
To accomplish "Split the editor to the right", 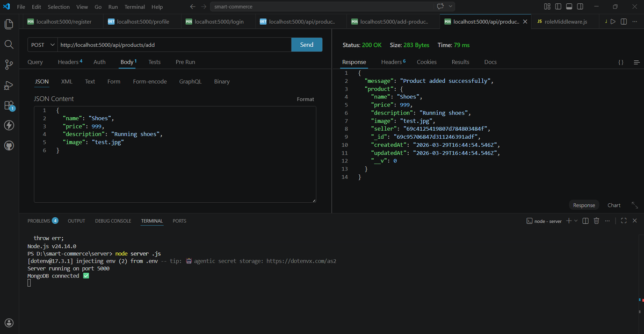I will [624, 22].
